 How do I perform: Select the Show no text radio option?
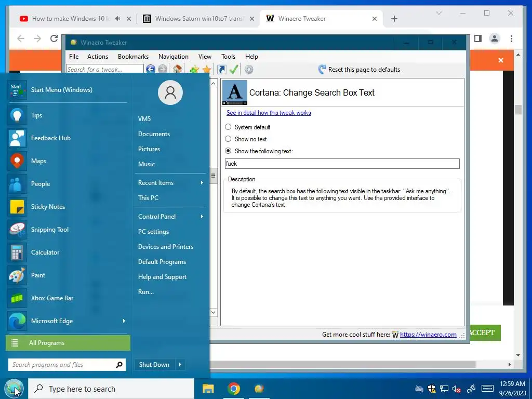(228, 139)
